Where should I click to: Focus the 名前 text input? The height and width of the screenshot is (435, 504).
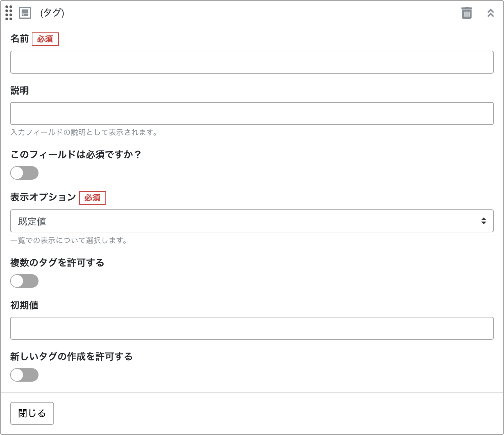pyautogui.click(x=252, y=62)
